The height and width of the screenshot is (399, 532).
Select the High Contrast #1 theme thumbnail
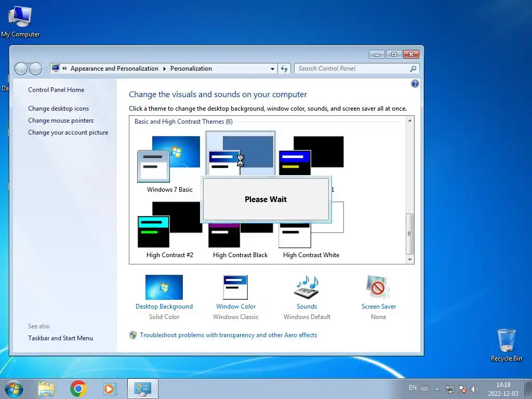coord(311,155)
